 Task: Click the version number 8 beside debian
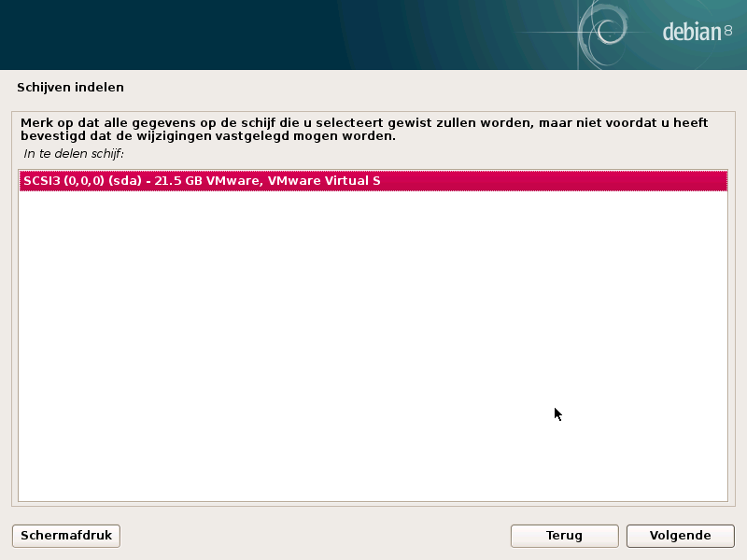pyautogui.click(x=728, y=32)
